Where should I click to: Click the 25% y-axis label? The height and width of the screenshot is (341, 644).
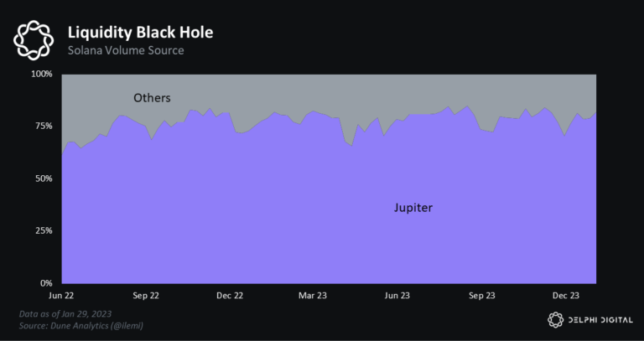(x=43, y=230)
